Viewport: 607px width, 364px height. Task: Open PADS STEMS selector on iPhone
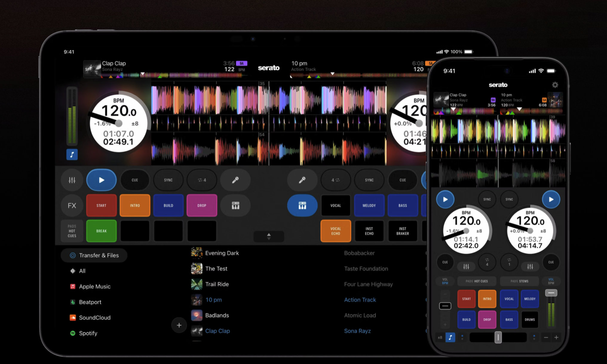point(519,281)
